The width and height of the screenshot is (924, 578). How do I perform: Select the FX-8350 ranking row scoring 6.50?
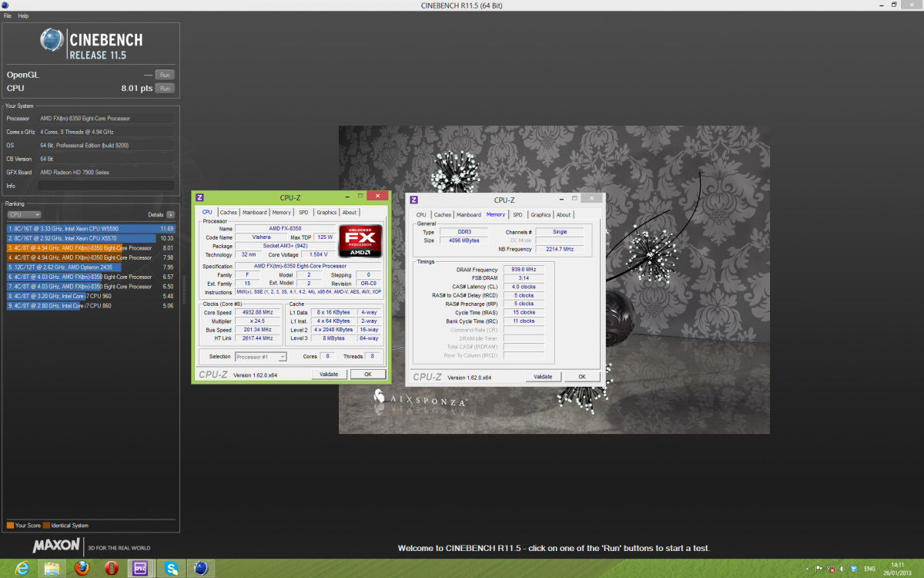pyautogui.click(x=91, y=287)
